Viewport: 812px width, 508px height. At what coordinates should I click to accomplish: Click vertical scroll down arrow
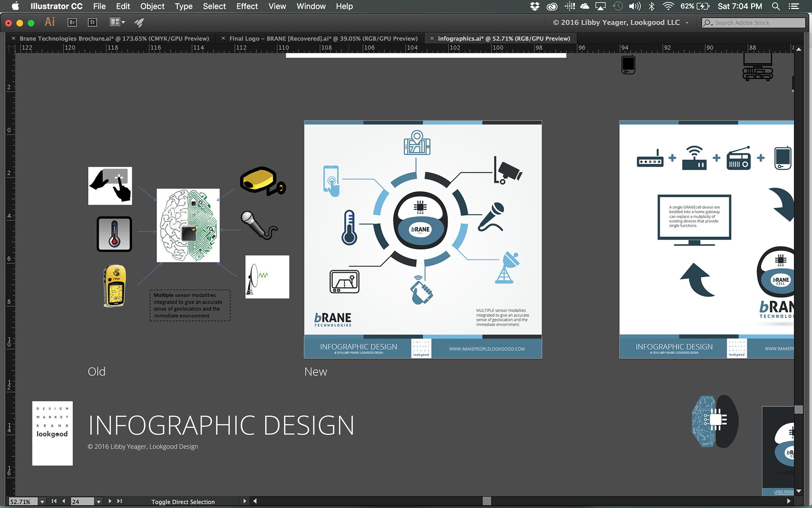tap(798, 491)
